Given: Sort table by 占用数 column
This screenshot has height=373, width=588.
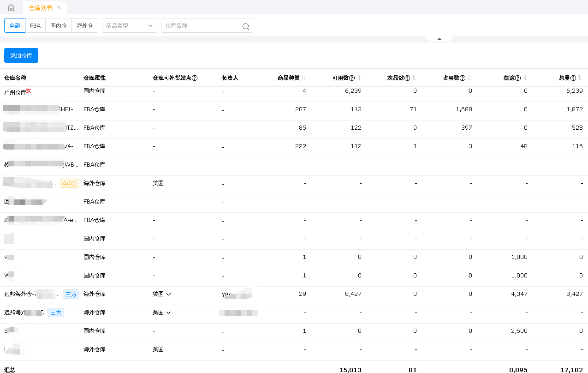Looking at the screenshot, I should 469,78.
